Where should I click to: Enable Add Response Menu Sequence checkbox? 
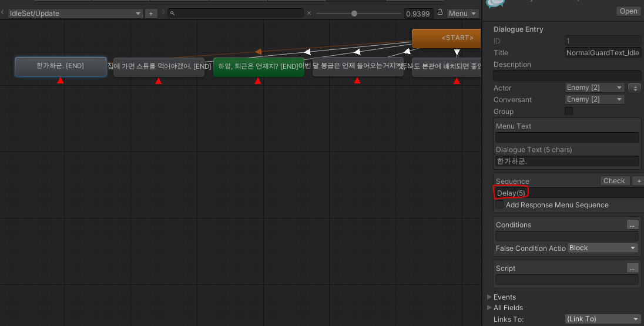click(x=499, y=204)
